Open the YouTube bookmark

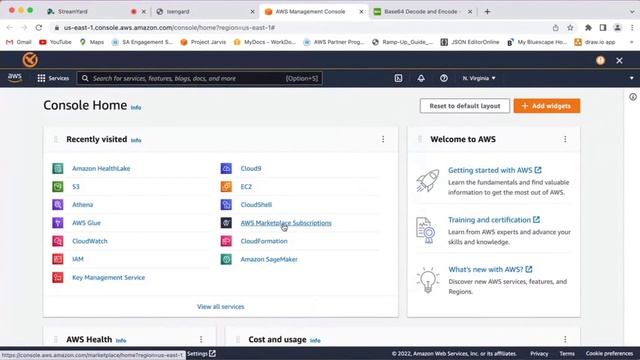point(55,42)
